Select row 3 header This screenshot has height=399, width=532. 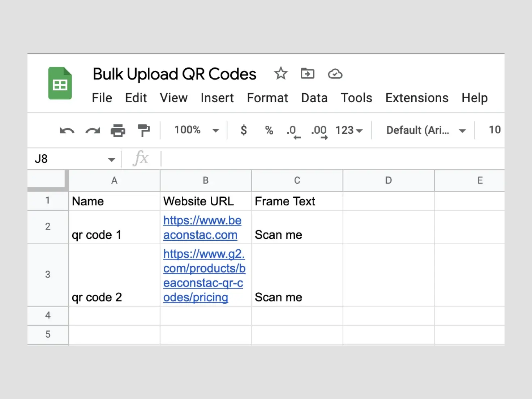(48, 275)
